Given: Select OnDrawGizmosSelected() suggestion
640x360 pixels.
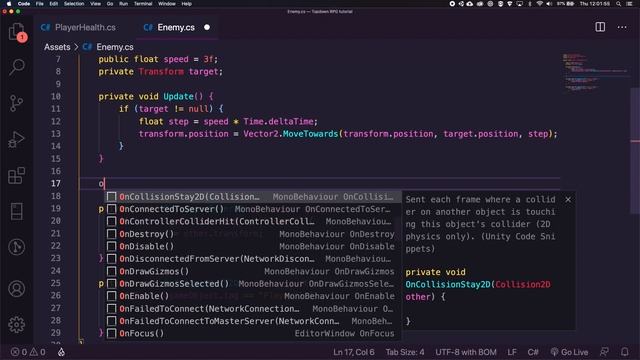Looking at the screenshot, I should [253, 284].
